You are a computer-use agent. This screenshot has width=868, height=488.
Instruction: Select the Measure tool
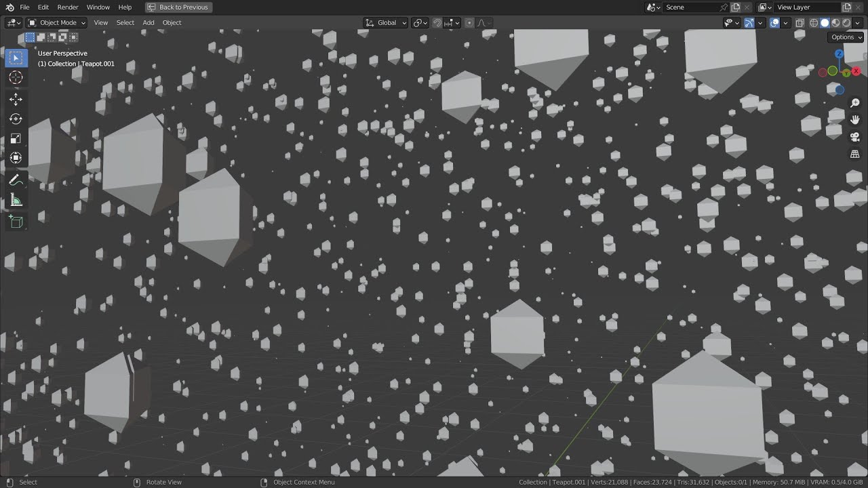16,200
